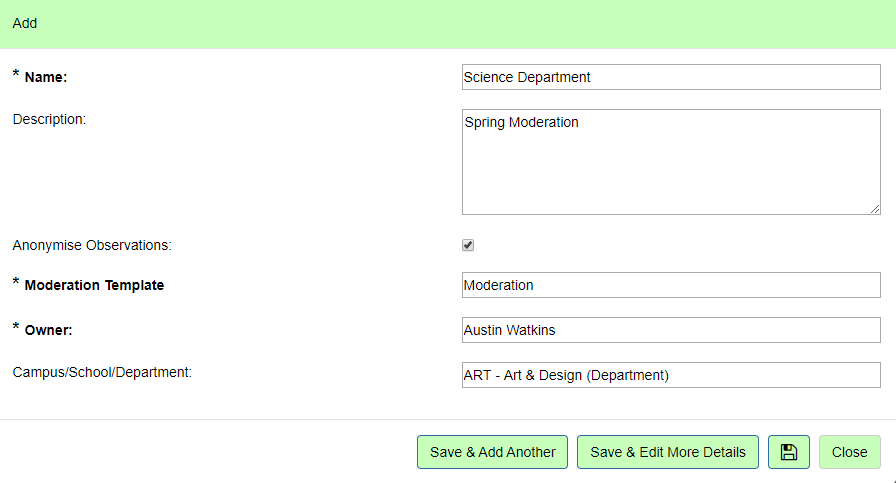This screenshot has width=896, height=483.
Task: Toggle the Anonymise Observations checkbox
Action: click(468, 245)
